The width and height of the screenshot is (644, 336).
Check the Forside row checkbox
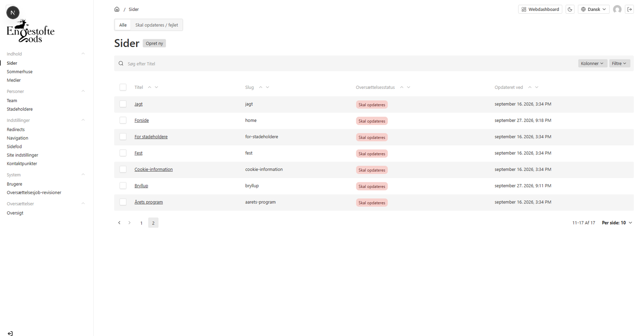[123, 120]
